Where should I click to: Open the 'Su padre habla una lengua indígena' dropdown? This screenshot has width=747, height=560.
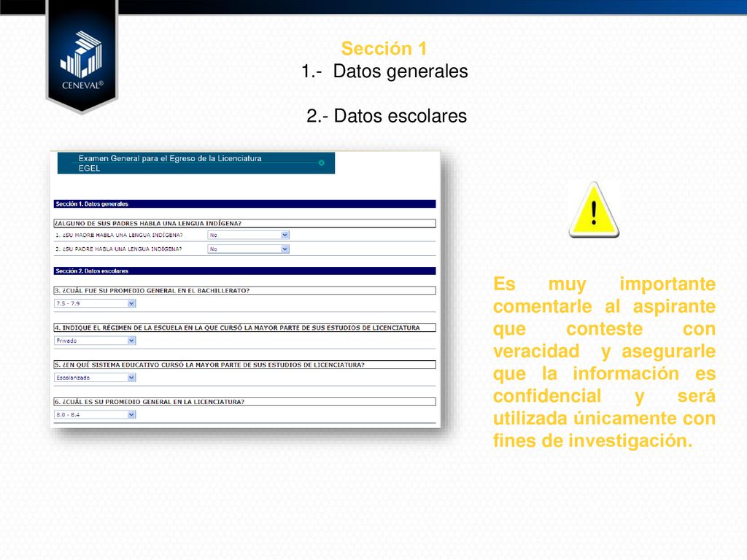pos(248,249)
